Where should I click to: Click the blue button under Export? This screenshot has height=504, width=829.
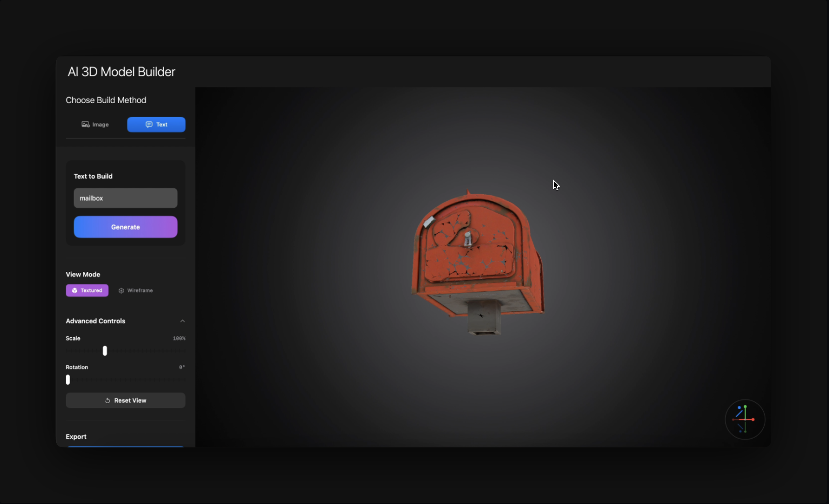click(x=125, y=446)
